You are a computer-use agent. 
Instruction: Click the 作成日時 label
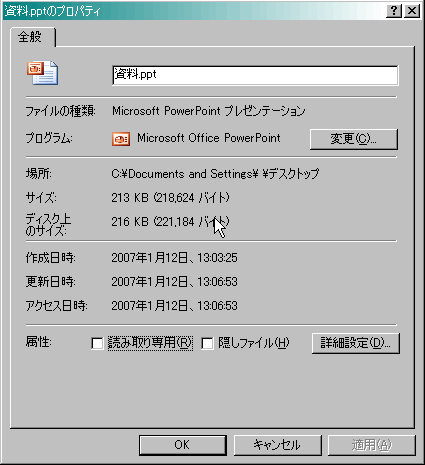51,258
